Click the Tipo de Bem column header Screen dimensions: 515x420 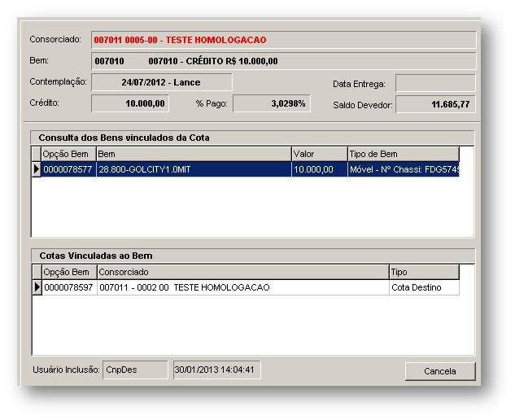click(404, 154)
